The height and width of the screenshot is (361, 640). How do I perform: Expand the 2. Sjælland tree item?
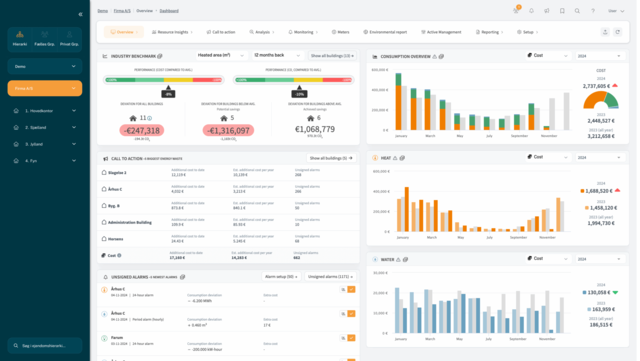44,127
